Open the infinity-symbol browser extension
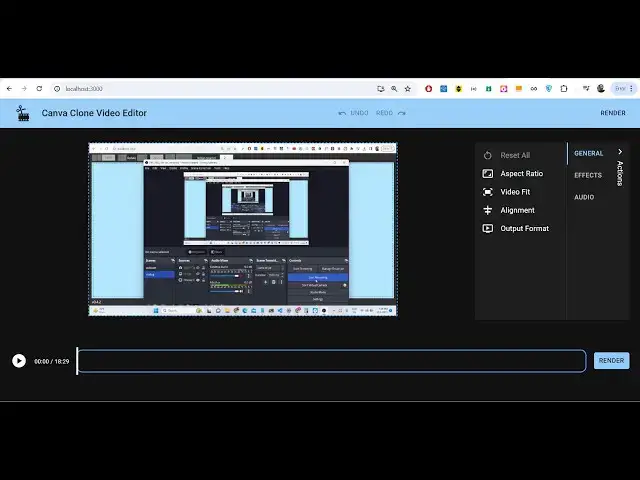Viewport: 640px width, 480px height. (533, 89)
